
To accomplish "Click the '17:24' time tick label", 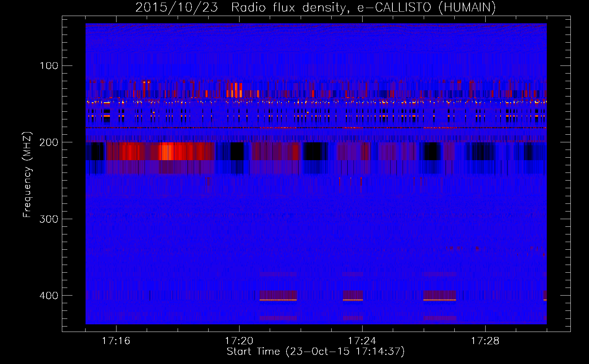I will (x=362, y=341).
